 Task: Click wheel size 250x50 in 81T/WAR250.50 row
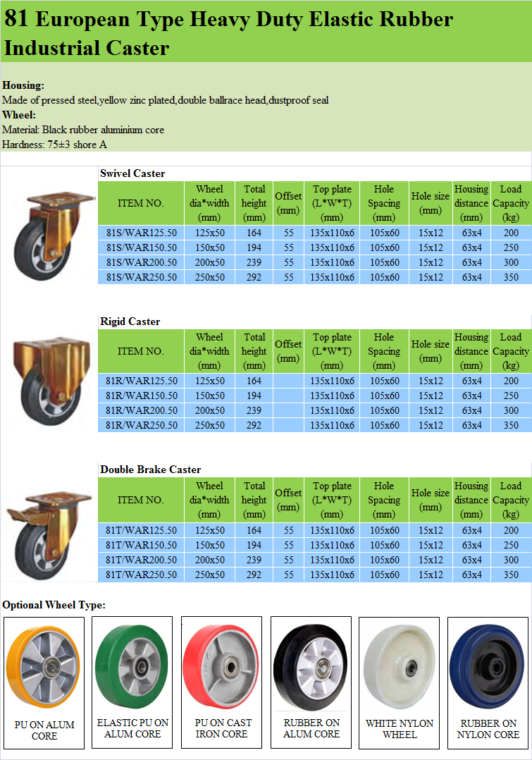(209, 575)
